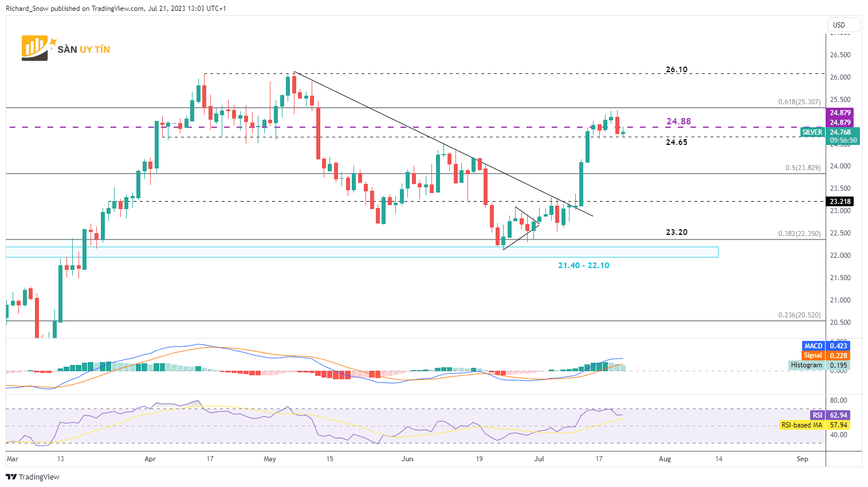Click the Jul date axis label

pyautogui.click(x=539, y=459)
